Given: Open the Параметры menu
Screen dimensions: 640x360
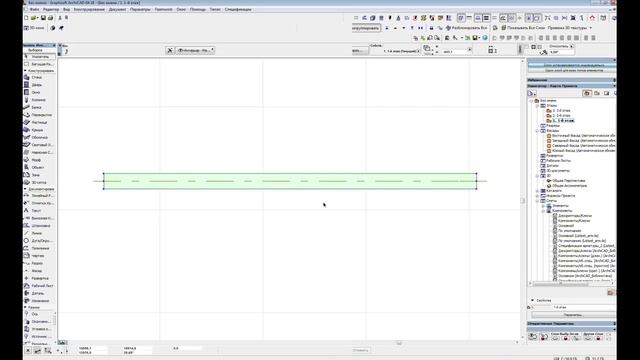Looking at the screenshot, I should (140, 9).
